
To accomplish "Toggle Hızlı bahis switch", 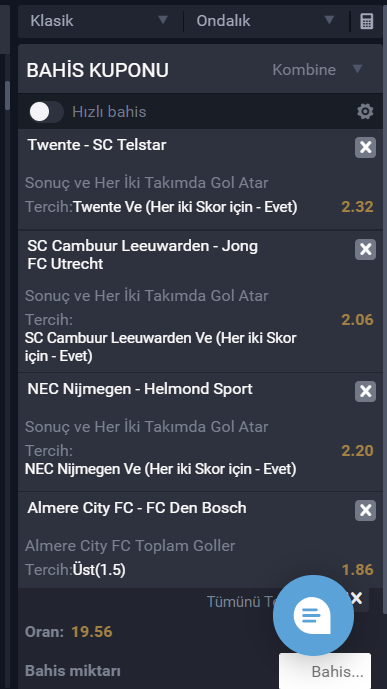I will [46, 112].
